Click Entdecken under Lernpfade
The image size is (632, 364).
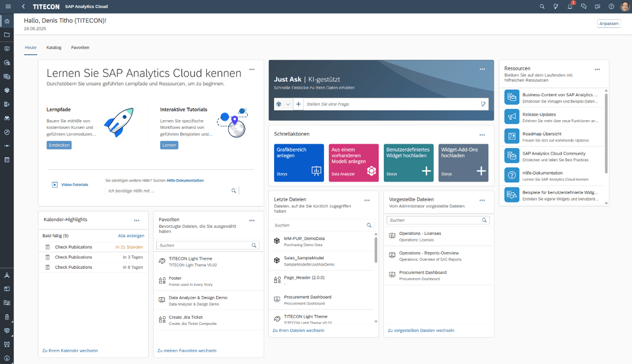coord(59,145)
